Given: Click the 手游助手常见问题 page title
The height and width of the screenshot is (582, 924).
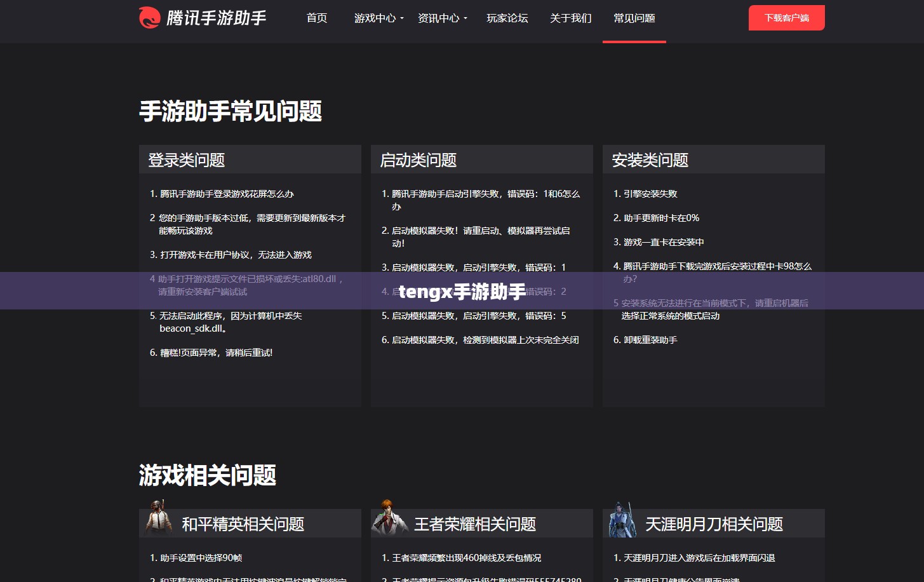Looking at the screenshot, I should tap(231, 111).
